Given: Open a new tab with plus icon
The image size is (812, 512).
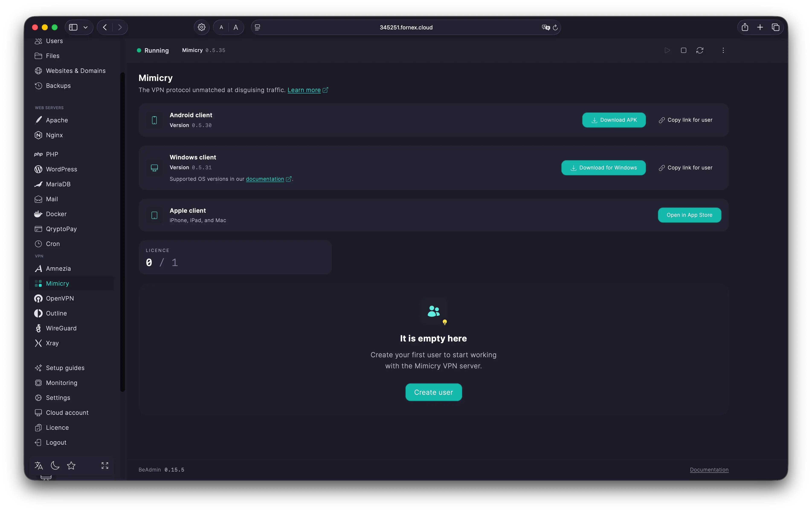Looking at the screenshot, I should point(760,27).
